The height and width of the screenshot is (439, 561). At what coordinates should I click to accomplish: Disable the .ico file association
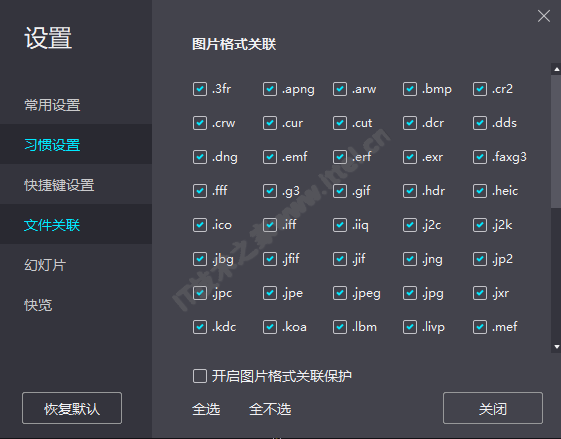(200, 225)
